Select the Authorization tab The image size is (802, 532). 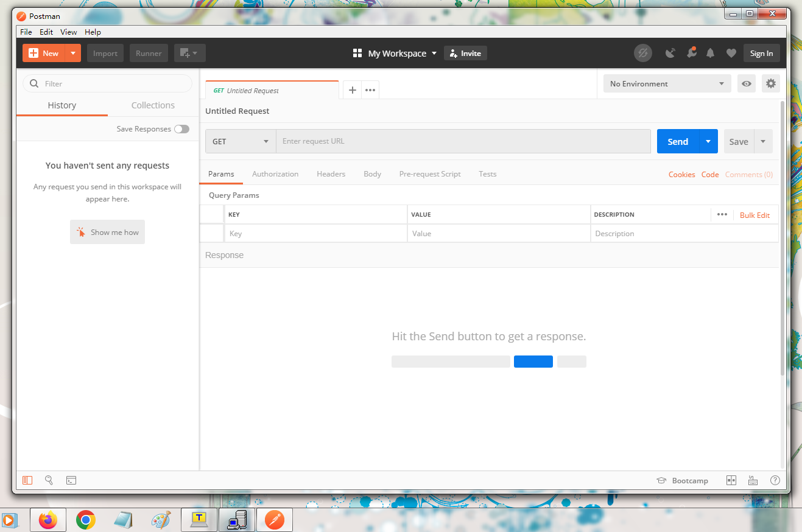(x=275, y=174)
